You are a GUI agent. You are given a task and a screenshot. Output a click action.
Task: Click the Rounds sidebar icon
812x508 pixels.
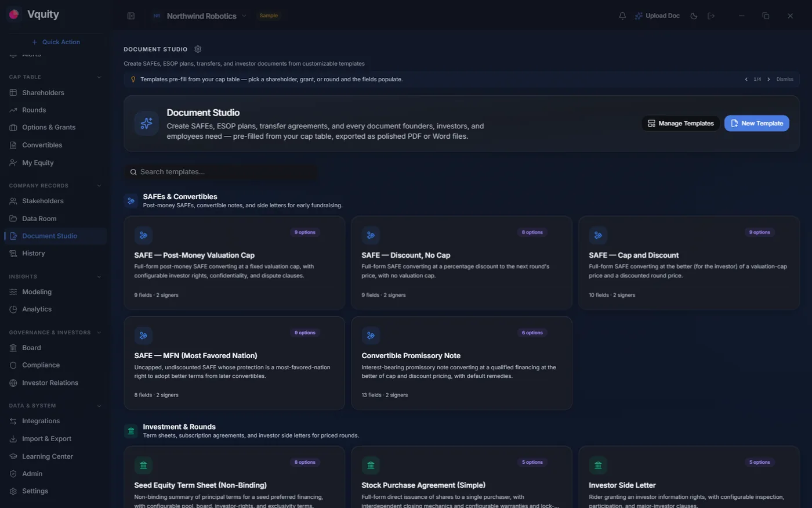click(x=13, y=110)
